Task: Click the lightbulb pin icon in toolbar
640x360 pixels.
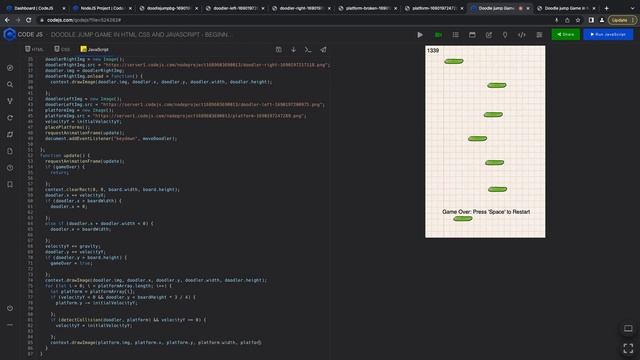Action: pyautogui.click(x=505, y=35)
